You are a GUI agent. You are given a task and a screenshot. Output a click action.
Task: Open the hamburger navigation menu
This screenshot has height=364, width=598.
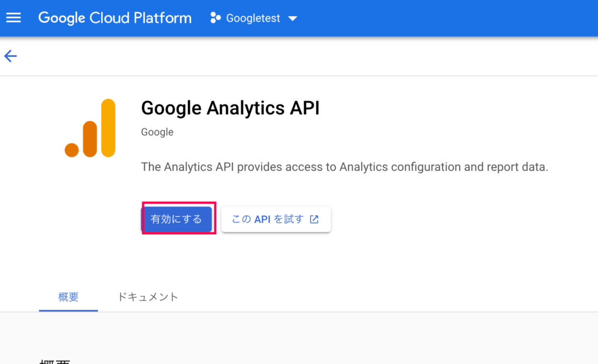[13, 18]
